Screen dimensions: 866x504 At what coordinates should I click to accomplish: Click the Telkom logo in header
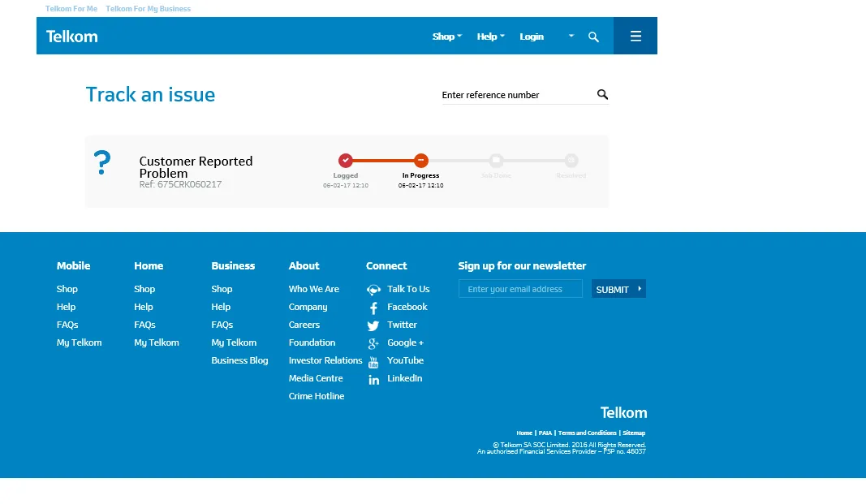71,37
